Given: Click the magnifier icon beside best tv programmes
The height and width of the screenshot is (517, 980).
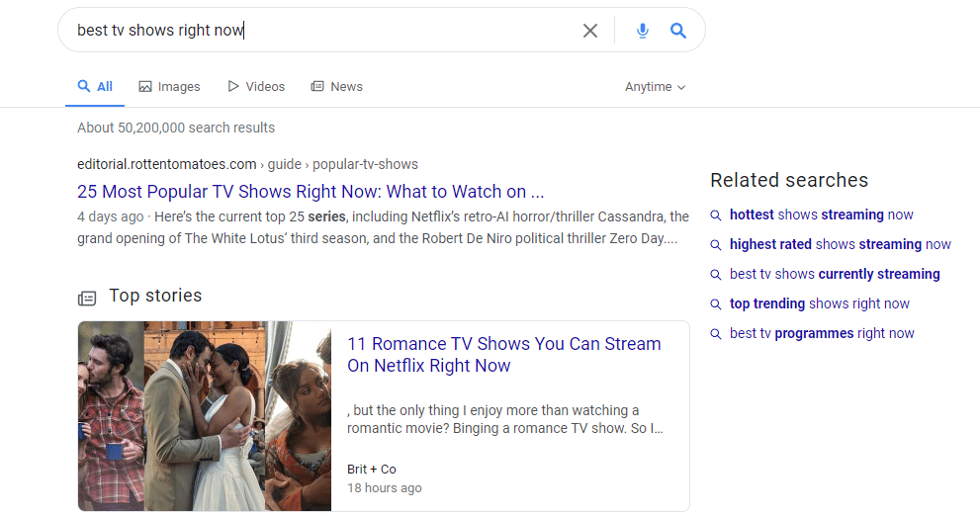Looking at the screenshot, I should [716, 334].
